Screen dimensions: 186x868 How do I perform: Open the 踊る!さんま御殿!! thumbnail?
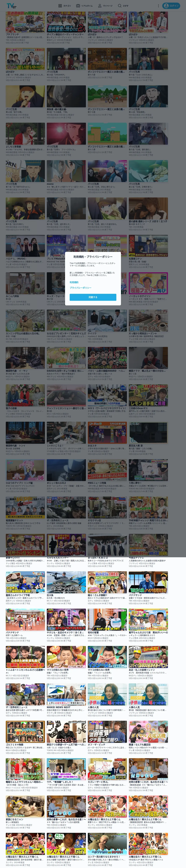[107, 582]
